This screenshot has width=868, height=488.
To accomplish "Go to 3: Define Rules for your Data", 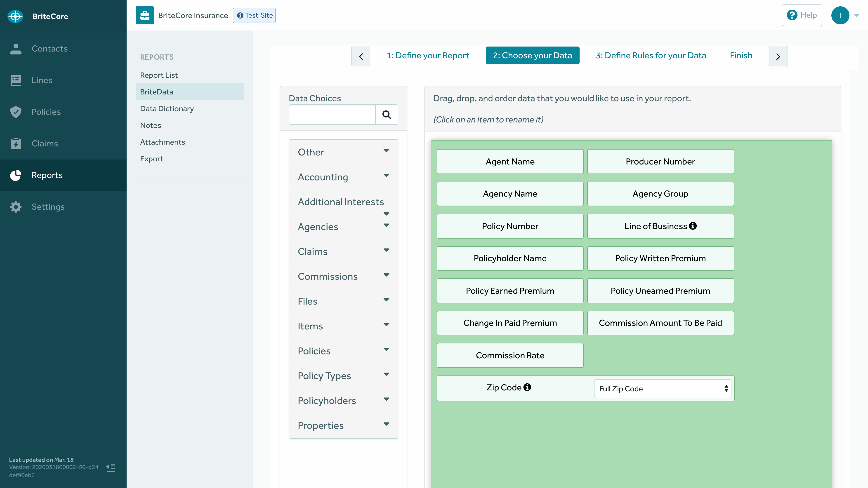I will coord(651,56).
